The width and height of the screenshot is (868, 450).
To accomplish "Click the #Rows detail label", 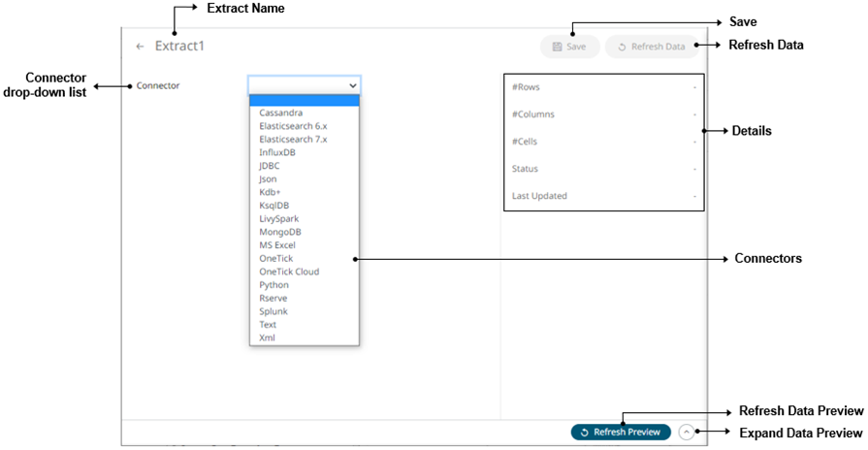I will click(526, 87).
